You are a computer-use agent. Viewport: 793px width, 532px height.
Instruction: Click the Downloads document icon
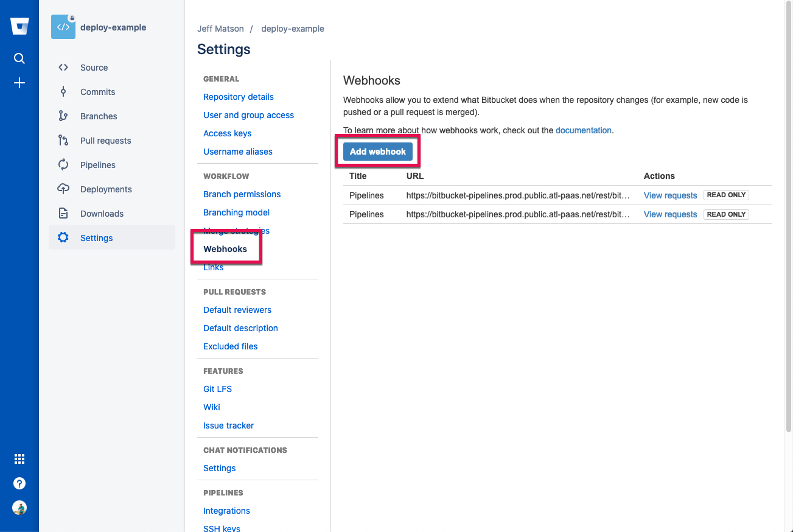click(63, 214)
